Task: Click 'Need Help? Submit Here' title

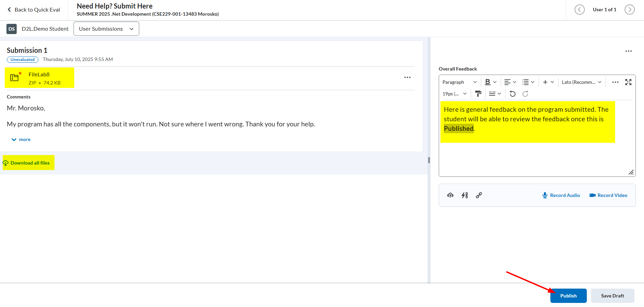Action: 115,6
